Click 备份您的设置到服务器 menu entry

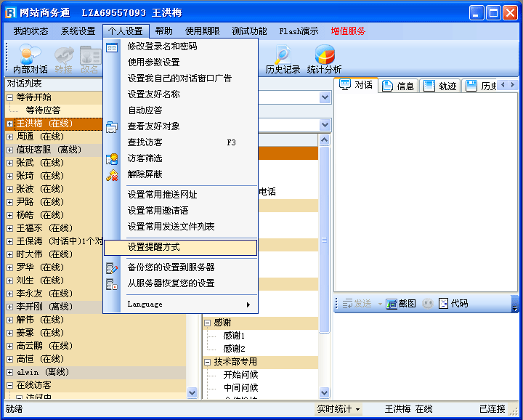point(171,267)
